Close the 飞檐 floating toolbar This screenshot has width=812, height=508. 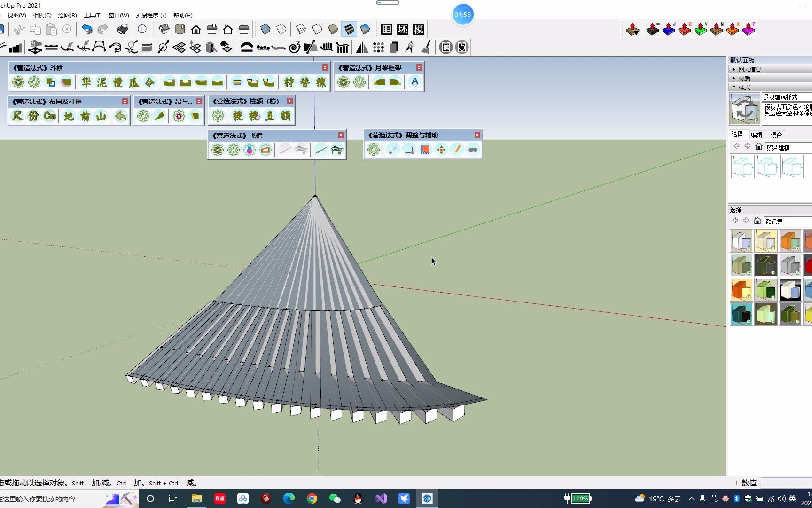click(x=341, y=135)
